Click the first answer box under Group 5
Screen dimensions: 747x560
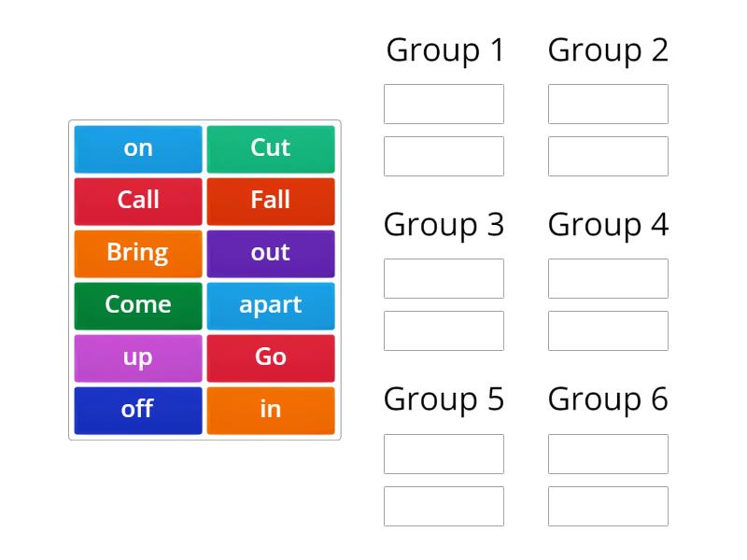pos(444,454)
